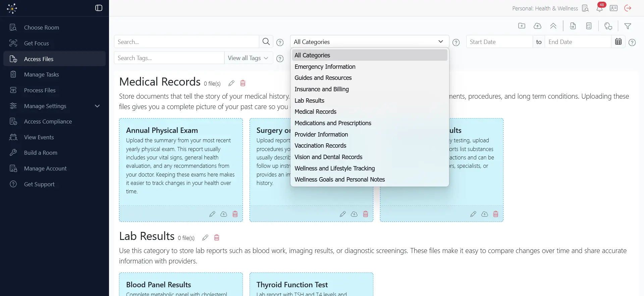Viewport: 644px width, 296px height.
Task: Click the Blood Panel Results card title
Action: pyautogui.click(x=159, y=285)
